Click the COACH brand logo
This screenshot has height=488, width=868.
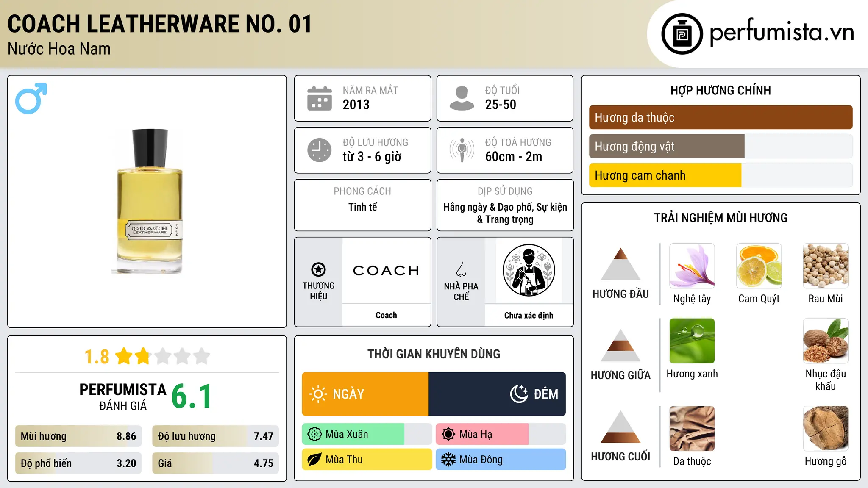click(x=386, y=270)
